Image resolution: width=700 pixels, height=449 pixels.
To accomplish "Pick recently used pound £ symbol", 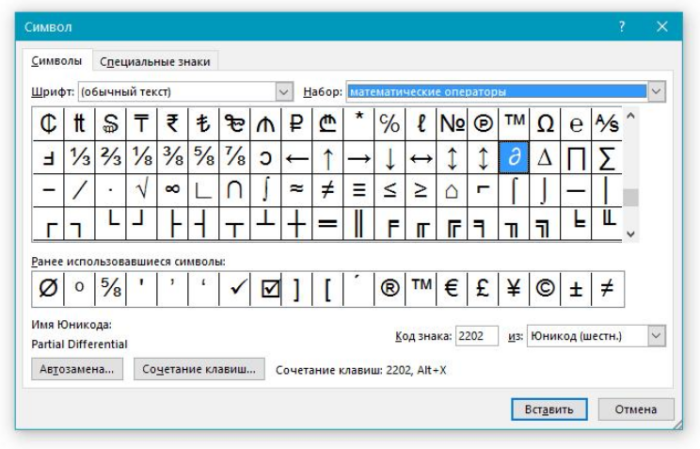I will 483,289.
